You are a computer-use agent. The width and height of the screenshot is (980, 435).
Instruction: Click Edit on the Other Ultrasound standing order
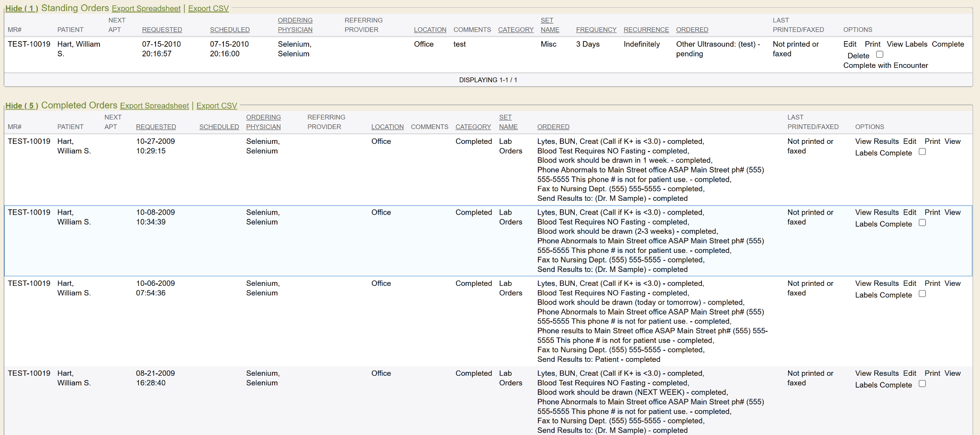click(x=850, y=44)
